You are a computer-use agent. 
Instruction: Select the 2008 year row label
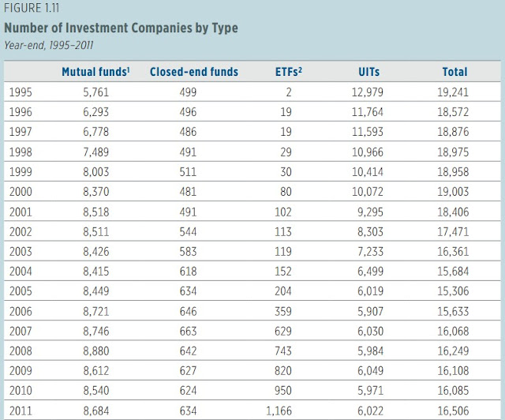tap(21, 351)
